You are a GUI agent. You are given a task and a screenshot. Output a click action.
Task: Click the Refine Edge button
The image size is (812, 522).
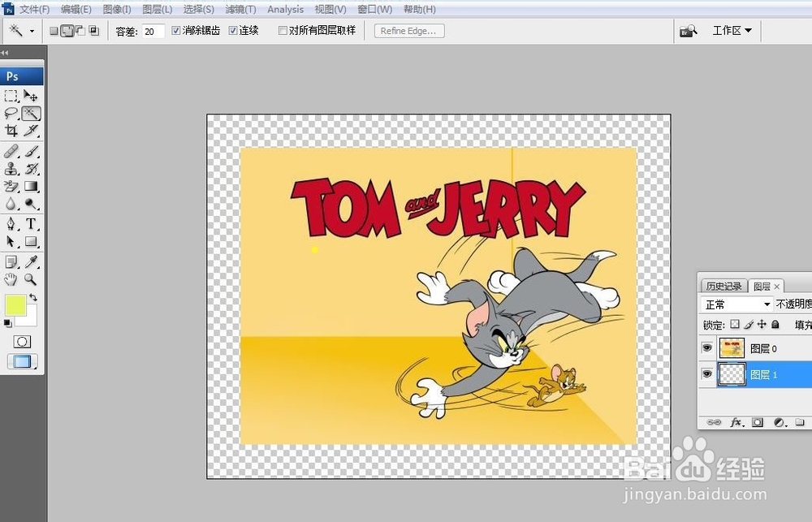409,31
